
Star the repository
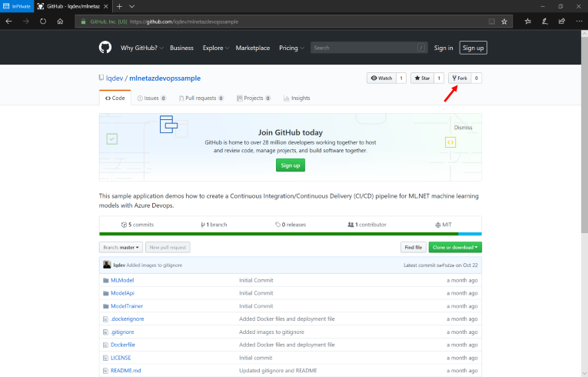[x=422, y=78]
